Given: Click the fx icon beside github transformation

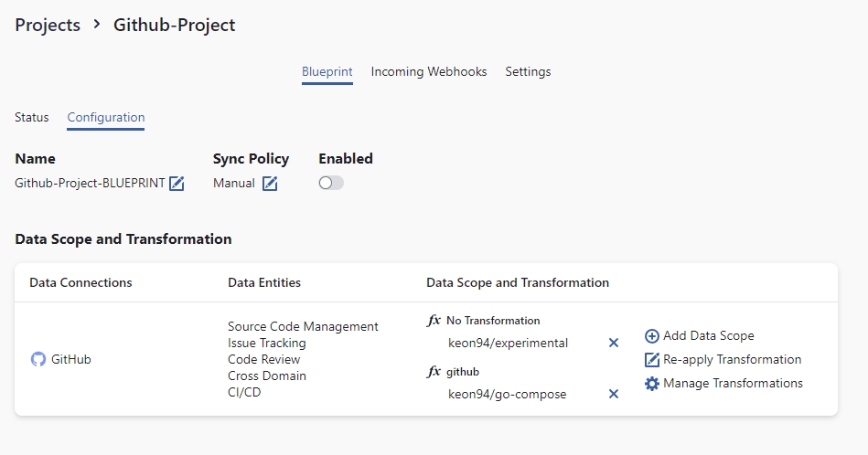Looking at the screenshot, I should pos(434,372).
